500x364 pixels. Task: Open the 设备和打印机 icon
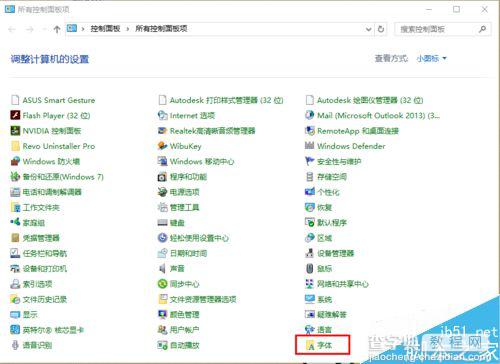click(x=15, y=268)
